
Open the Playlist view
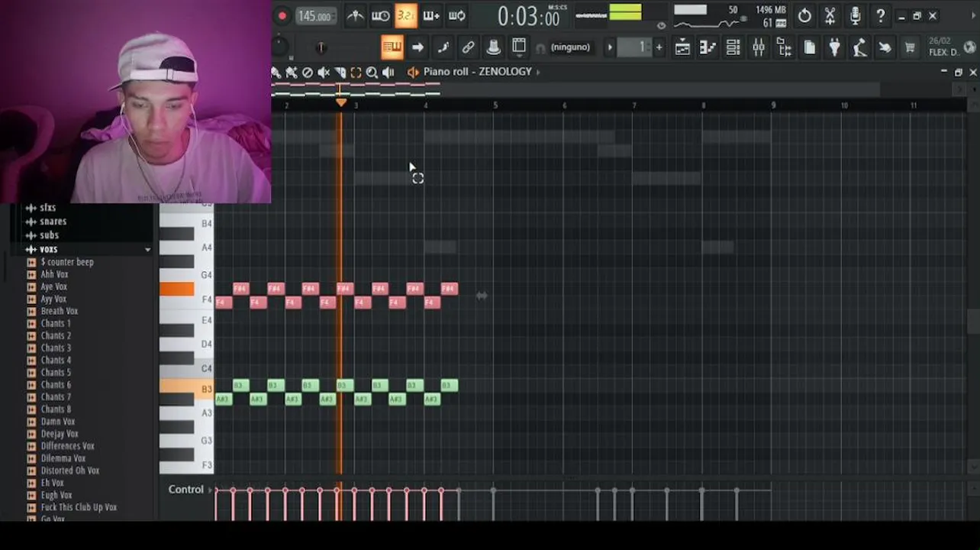[x=682, y=47]
